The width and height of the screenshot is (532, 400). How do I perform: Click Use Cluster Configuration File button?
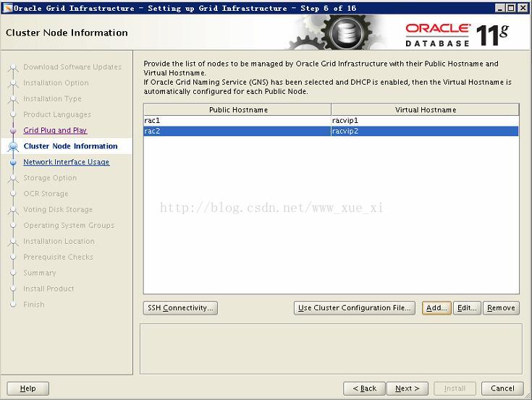pyautogui.click(x=354, y=308)
